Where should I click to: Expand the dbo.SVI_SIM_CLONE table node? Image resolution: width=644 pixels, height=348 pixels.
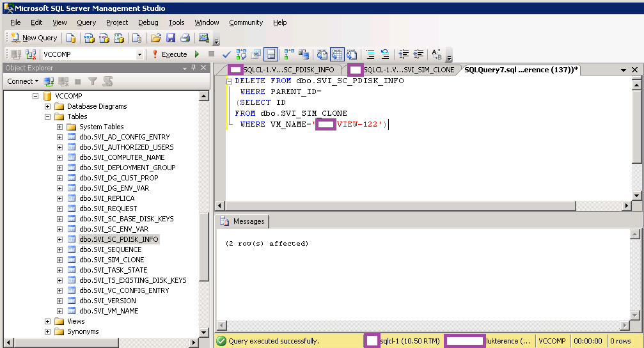(59, 260)
